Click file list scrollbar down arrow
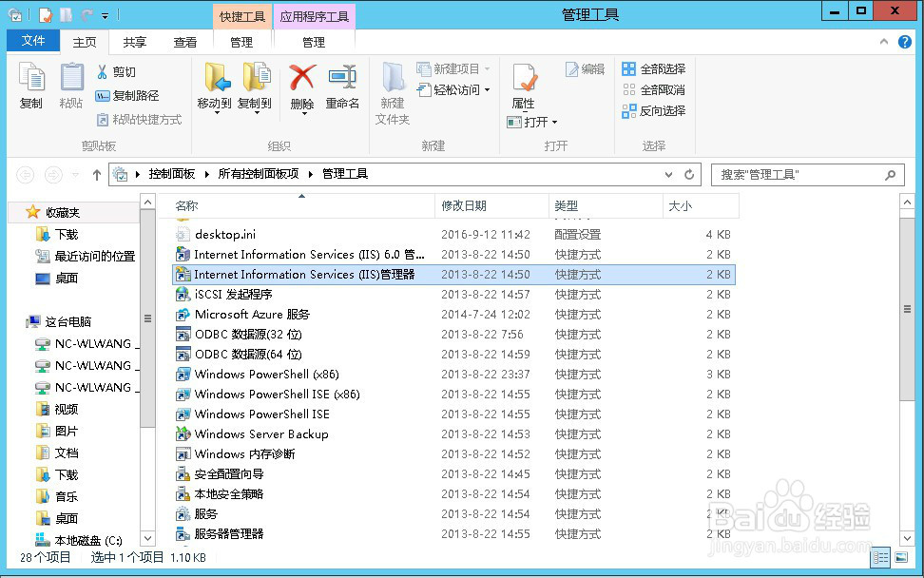The width and height of the screenshot is (924, 578). point(908,538)
